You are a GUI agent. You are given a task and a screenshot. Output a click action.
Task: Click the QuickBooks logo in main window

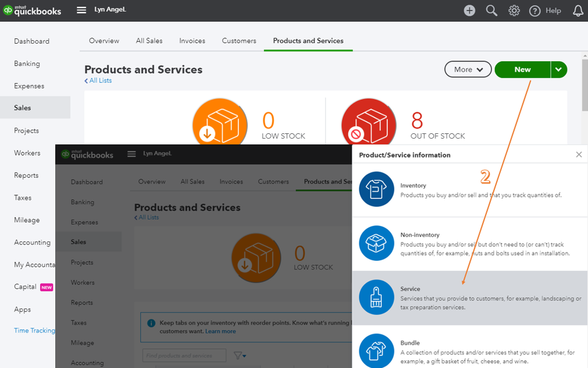pyautogui.click(x=32, y=10)
